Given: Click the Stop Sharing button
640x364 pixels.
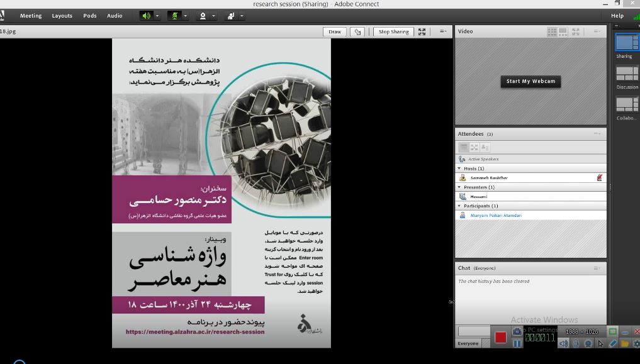Looking at the screenshot, I should (x=393, y=31).
